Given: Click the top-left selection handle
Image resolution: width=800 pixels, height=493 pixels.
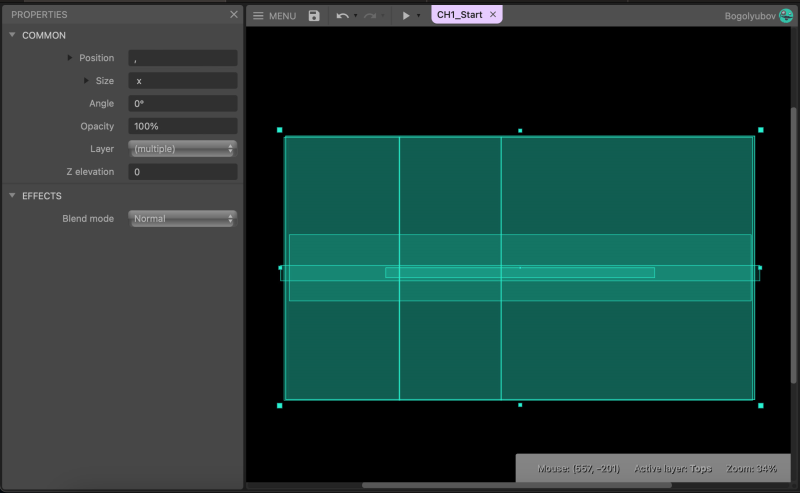Looking at the screenshot, I should click(280, 130).
